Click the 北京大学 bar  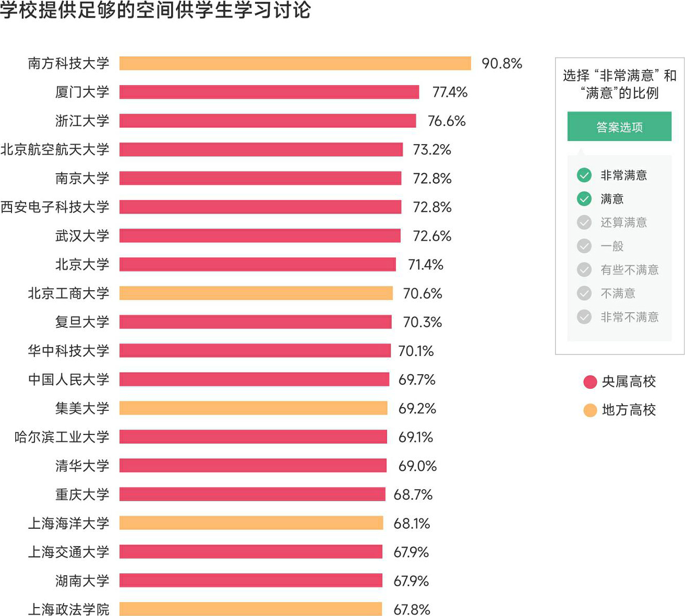coord(257,265)
